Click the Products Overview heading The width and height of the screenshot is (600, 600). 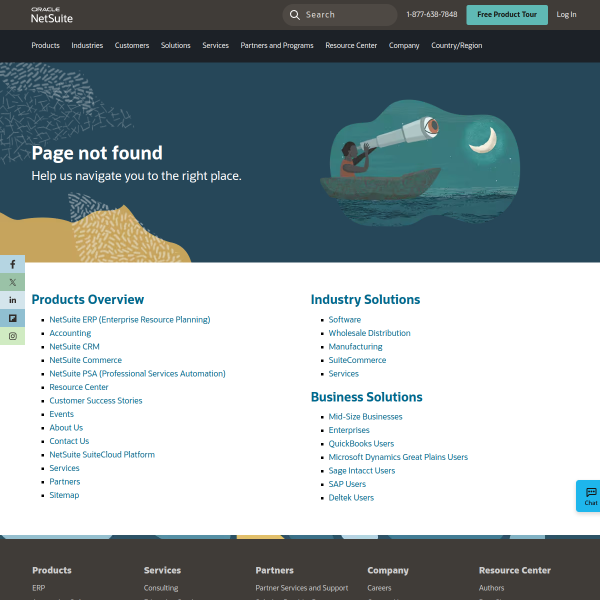(88, 300)
